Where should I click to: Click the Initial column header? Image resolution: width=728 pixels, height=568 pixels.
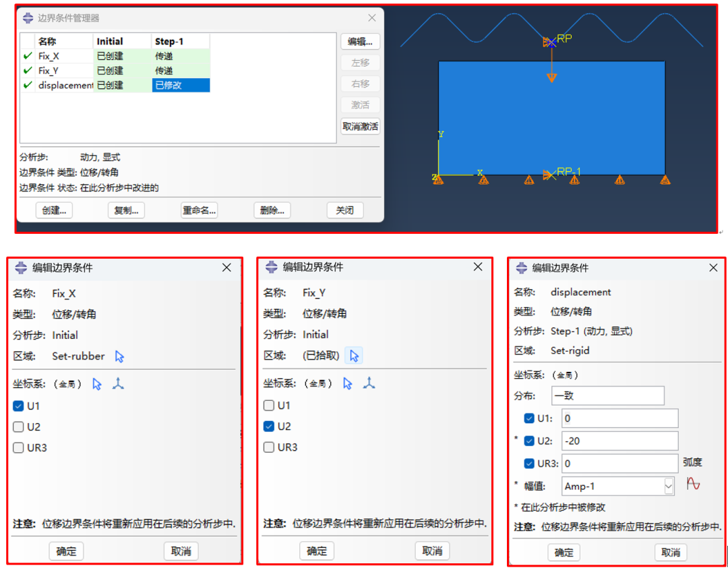(122, 41)
